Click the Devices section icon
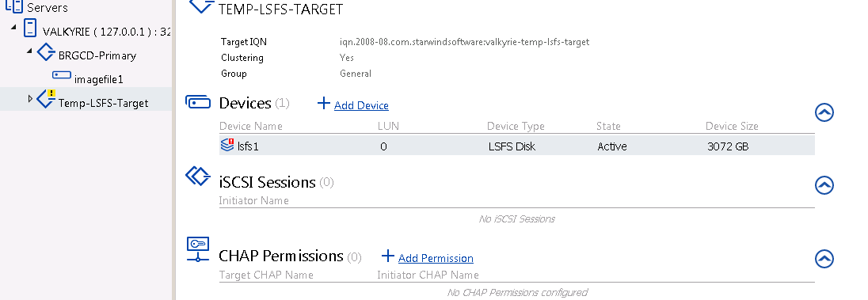The width and height of the screenshot is (868, 300). 198,102
